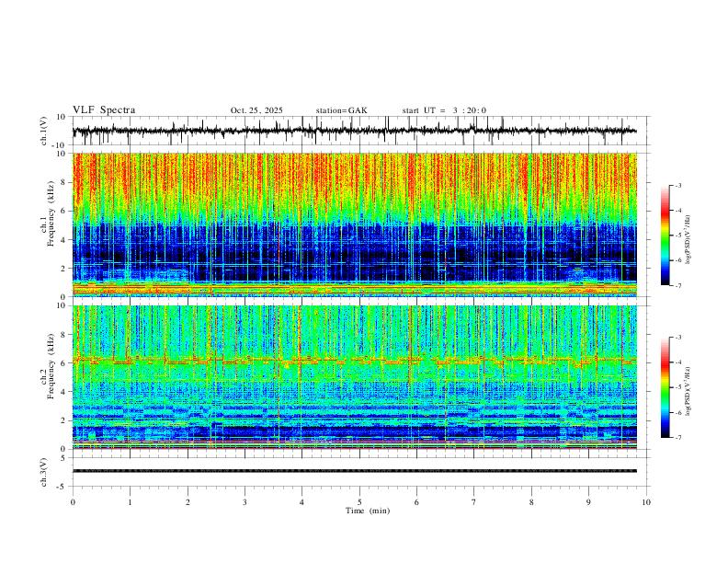Click the '-3' tick on upper colorbar
728x563 pixels.
pyautogui.click(x=677, y=186)
